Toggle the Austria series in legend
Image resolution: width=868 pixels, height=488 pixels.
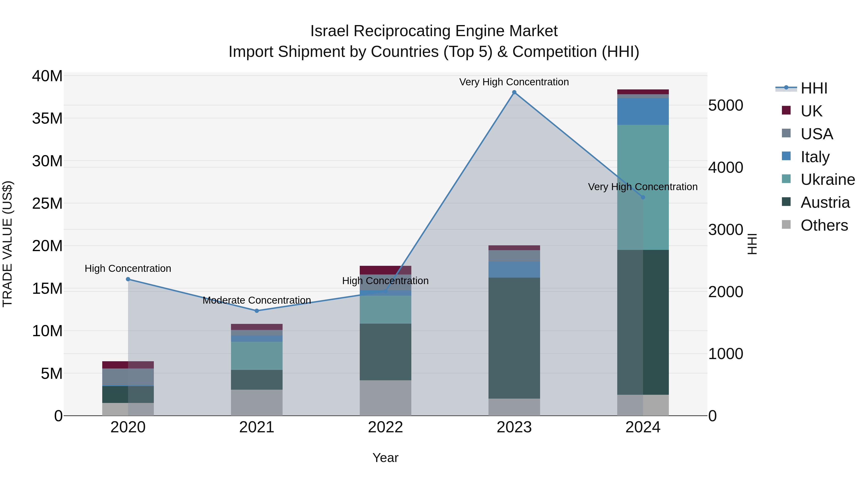(x=815, y=202)
